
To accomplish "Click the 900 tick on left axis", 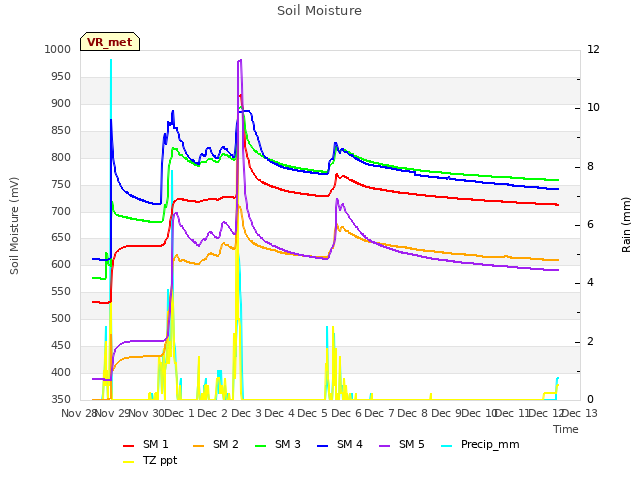I will tap(61, 103).
